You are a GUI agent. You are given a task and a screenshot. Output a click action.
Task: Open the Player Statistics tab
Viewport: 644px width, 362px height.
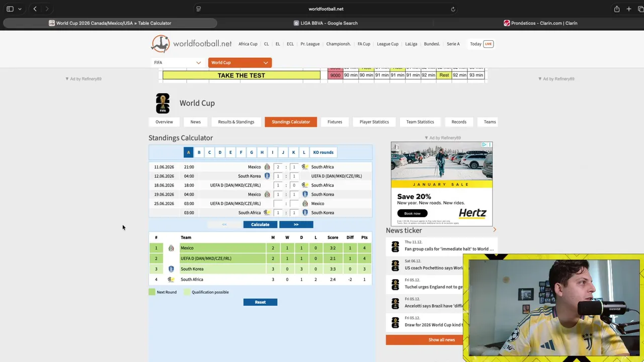[374, 122]
